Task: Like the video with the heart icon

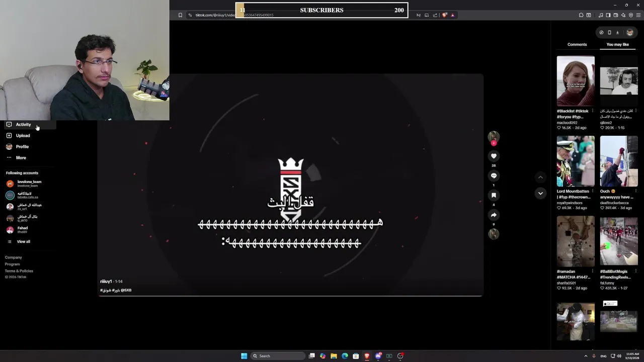Action: point(494,156)
